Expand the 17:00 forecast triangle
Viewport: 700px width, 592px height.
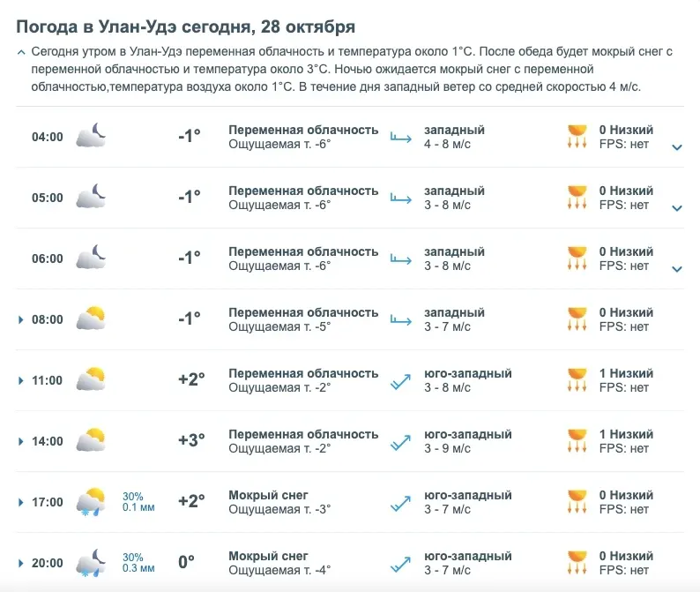pos(20,502)
